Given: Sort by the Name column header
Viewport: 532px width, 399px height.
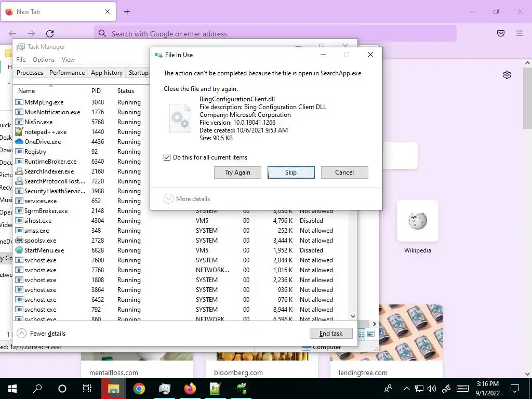Looking at the screenshot, I should coord(50,90).
